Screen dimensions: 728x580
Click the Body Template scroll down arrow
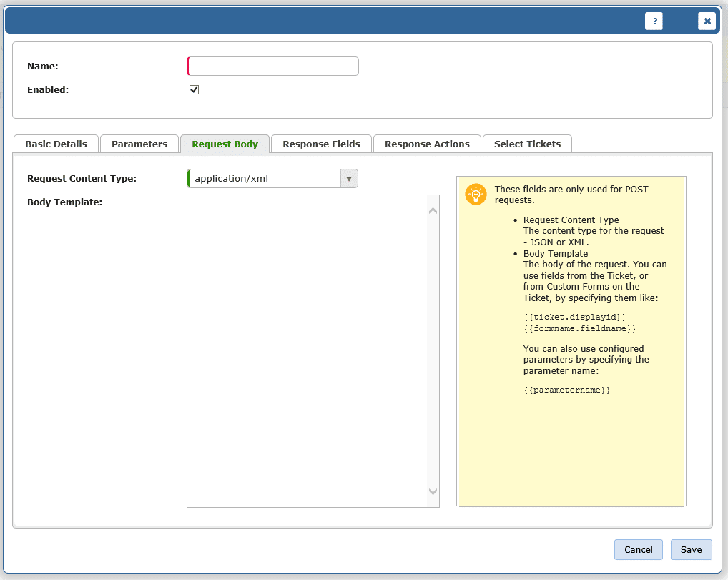[433, 491]
